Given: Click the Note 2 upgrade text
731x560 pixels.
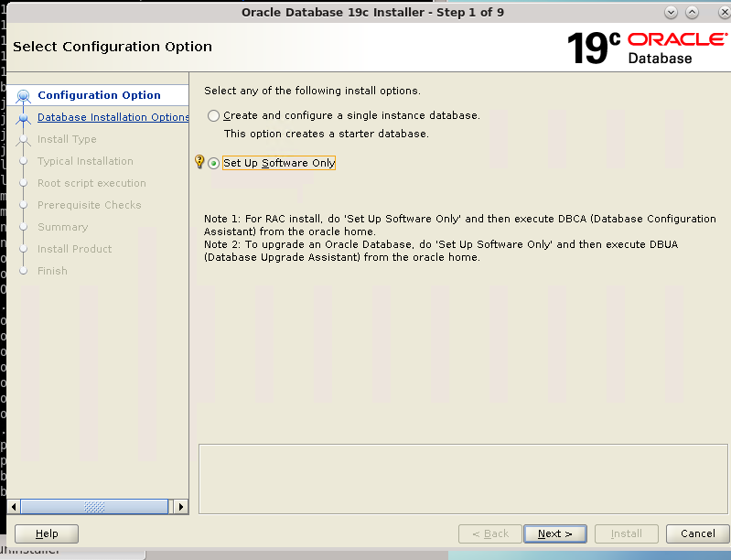Looking at the screenshot, I should (441, 251).
